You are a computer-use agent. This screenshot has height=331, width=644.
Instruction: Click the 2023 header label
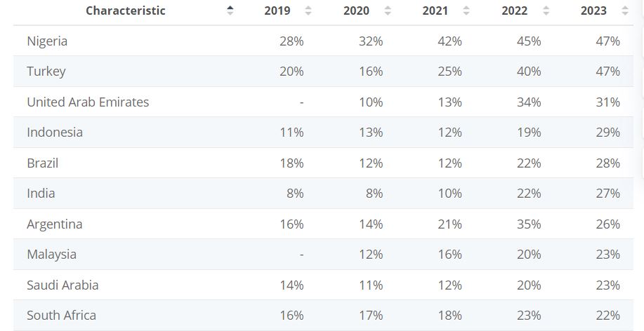[x=594, y=11]
